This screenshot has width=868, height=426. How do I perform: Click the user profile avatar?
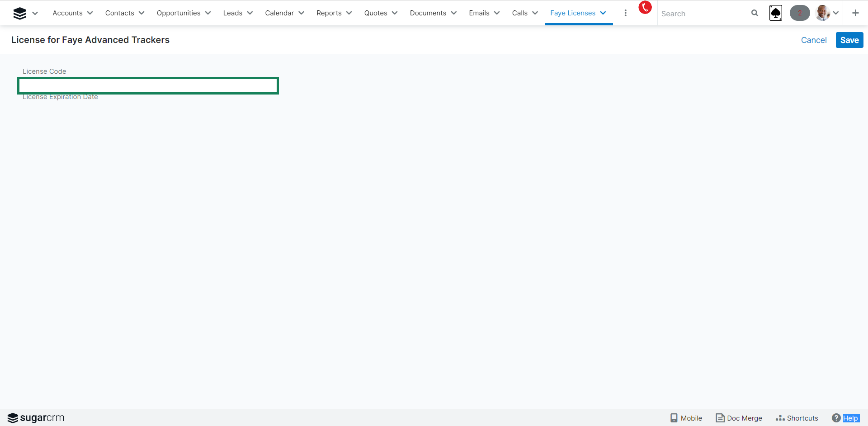822,13
